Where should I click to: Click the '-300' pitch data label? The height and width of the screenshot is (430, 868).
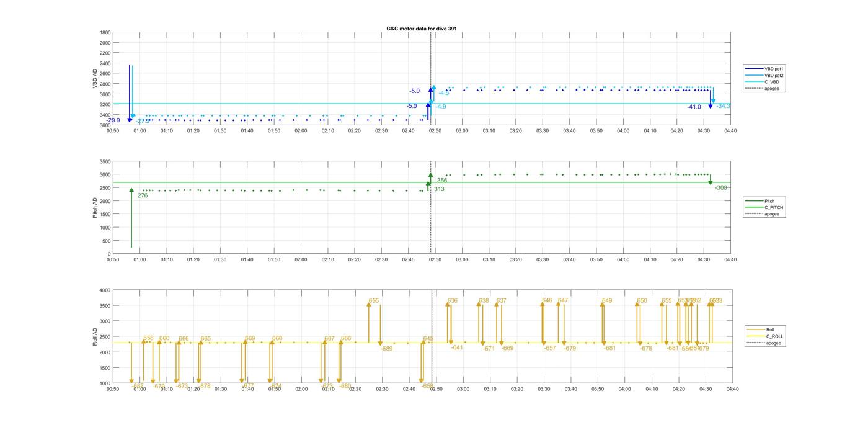721,187
